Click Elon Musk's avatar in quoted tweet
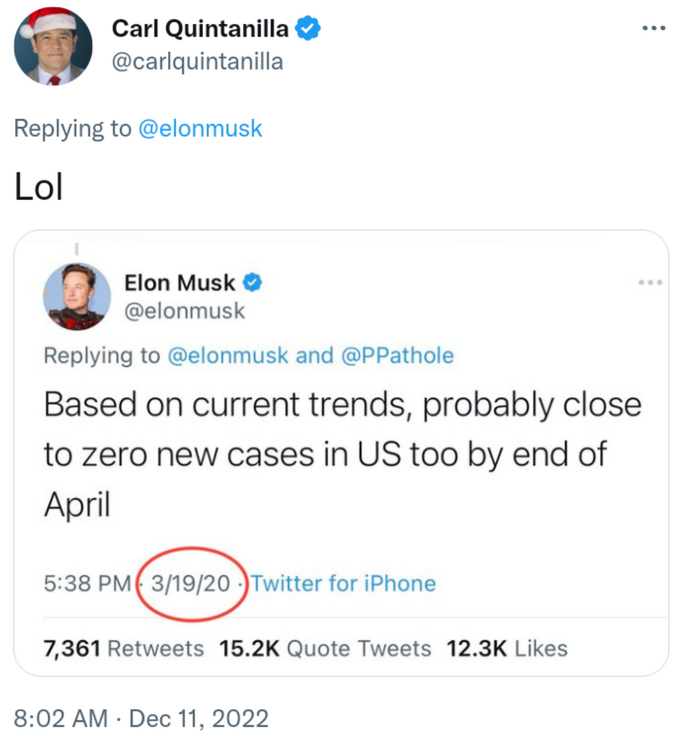696x750 pixels. [77, 296]
